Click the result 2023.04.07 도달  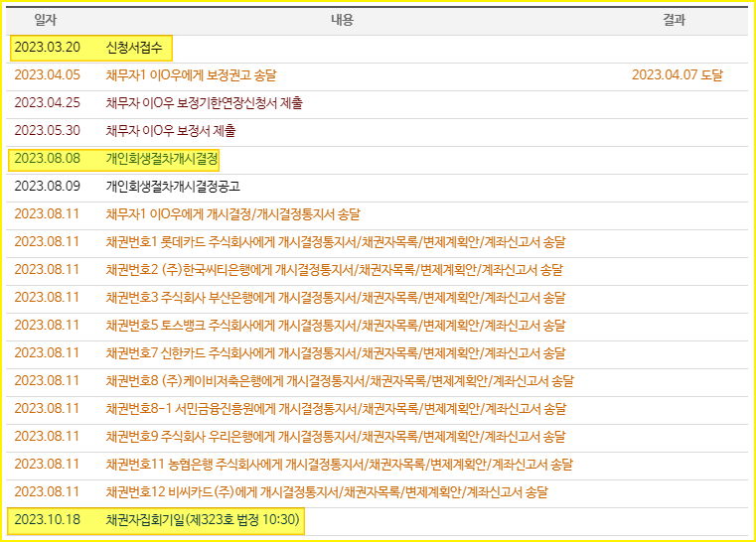678,75
